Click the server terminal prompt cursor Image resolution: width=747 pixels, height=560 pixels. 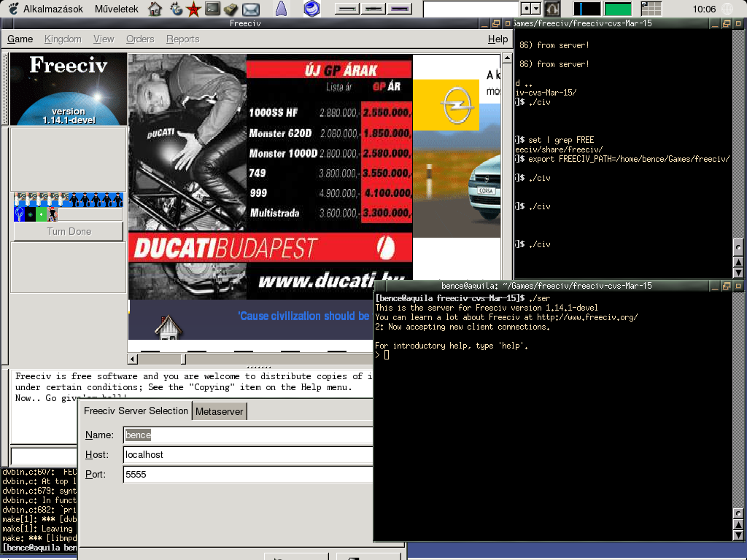click(x=387, y=355)
